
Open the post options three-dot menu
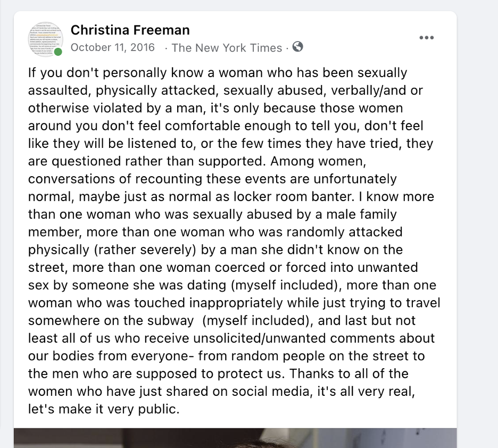427,37
